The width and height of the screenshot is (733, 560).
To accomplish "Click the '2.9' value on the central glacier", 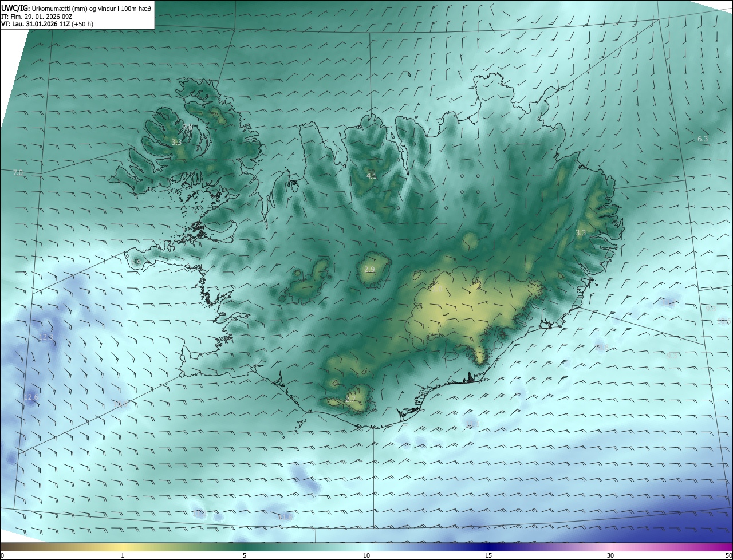I will coord(369,269).
